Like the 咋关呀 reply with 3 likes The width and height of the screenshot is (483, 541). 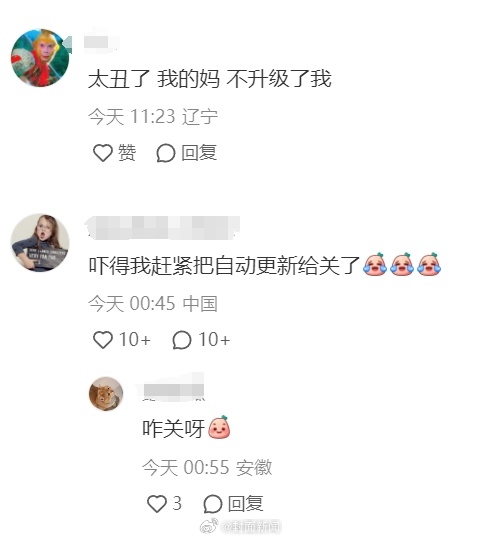coord(157,503)
